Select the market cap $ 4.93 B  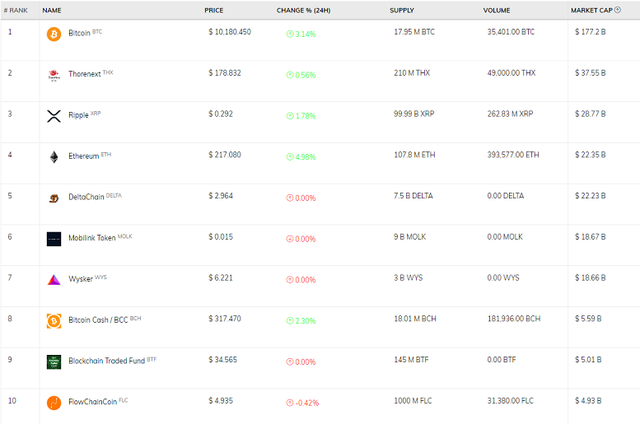click(588, 401)
